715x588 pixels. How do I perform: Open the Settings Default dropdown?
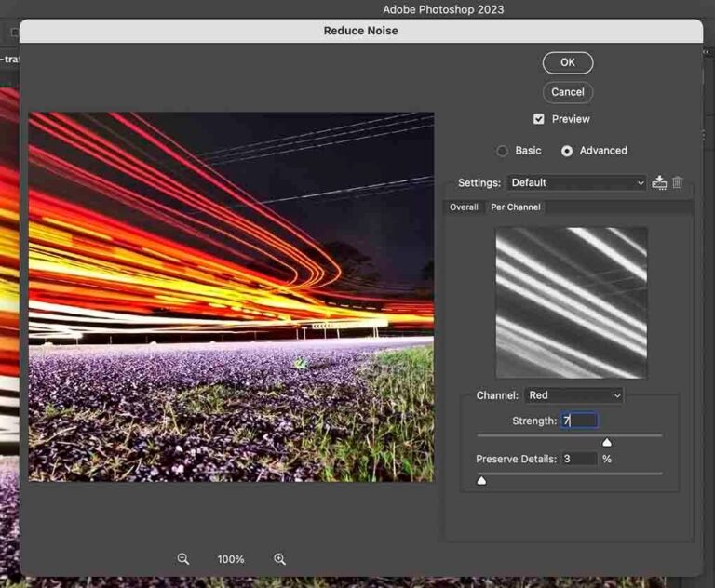(576, 182)
